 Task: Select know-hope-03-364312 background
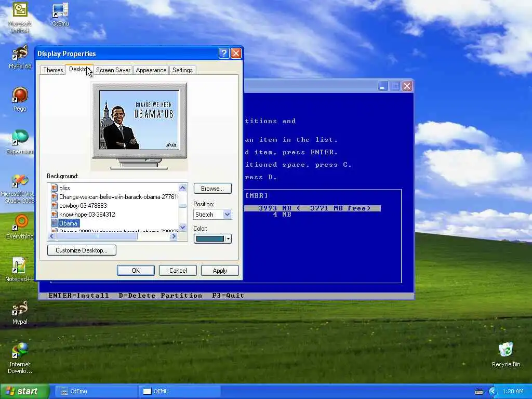(x=87, y=214)
